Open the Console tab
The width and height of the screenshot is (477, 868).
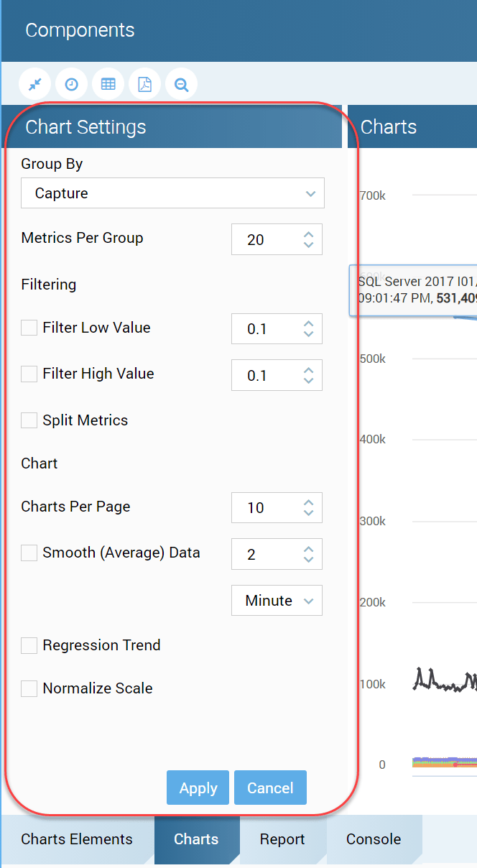[x=374, y=839]
